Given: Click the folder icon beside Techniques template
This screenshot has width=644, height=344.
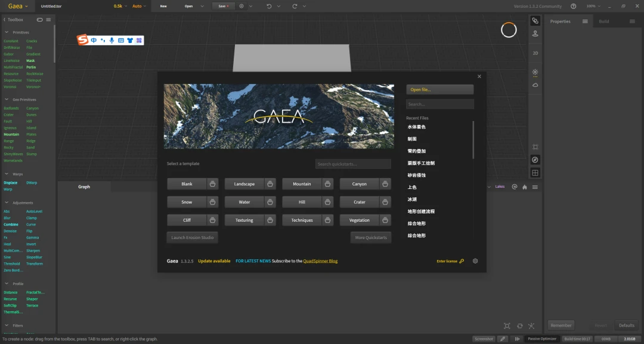Looking at the screenshot, I should (327, 220).
